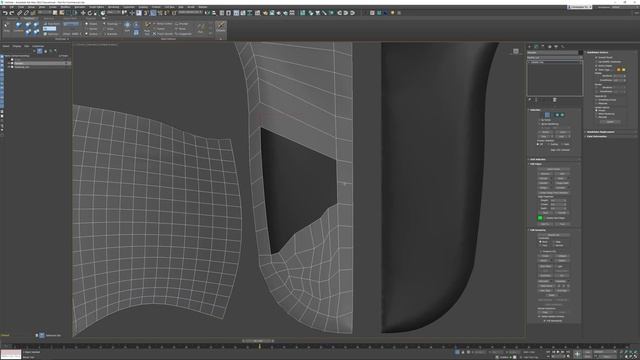Select Update Options Always radio button

[x=596, y=110]
